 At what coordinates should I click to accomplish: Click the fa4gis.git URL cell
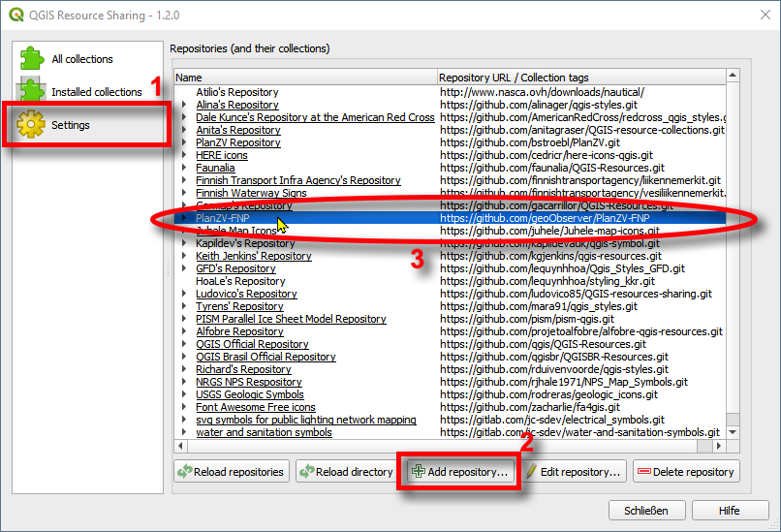pos(530,407)
